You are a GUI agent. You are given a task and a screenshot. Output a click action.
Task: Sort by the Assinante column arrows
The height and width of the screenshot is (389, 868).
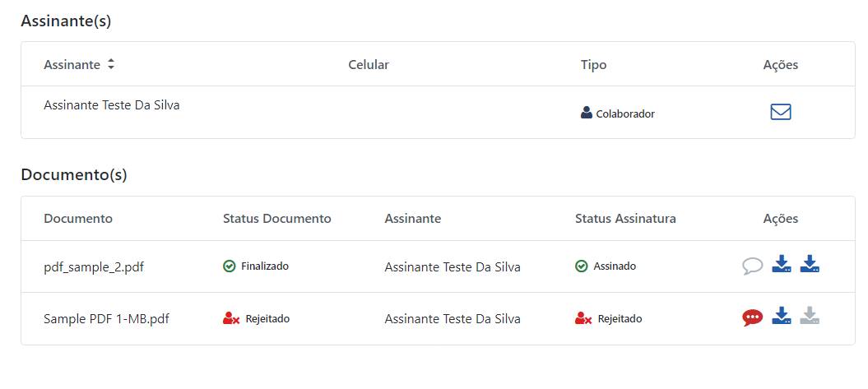[x=111, y=64]
